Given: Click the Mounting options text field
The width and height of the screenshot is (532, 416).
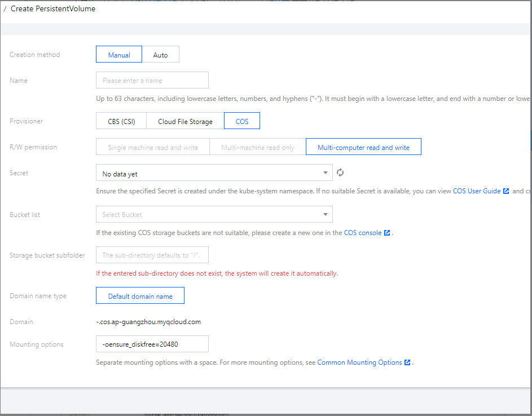Looking at the screenshot, I should pyautogui.click(x=152, y=344).
